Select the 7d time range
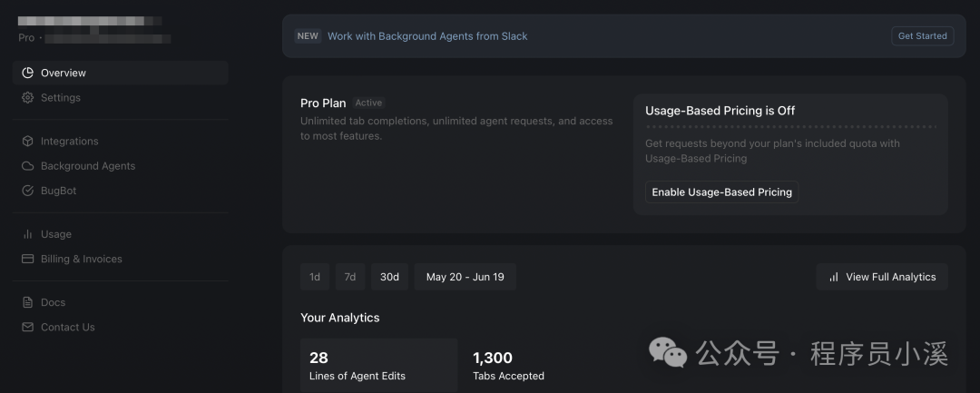 [350, 277]
